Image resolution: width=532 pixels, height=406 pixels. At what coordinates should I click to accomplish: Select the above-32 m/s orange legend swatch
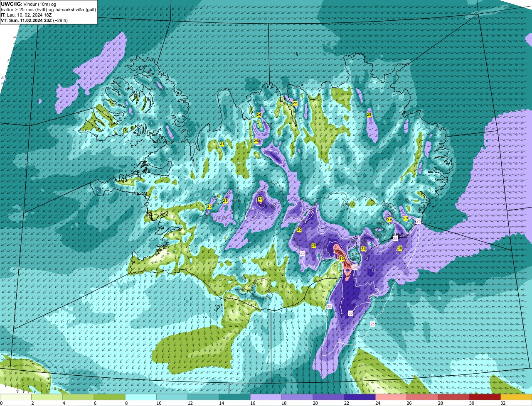pos(516,397)
